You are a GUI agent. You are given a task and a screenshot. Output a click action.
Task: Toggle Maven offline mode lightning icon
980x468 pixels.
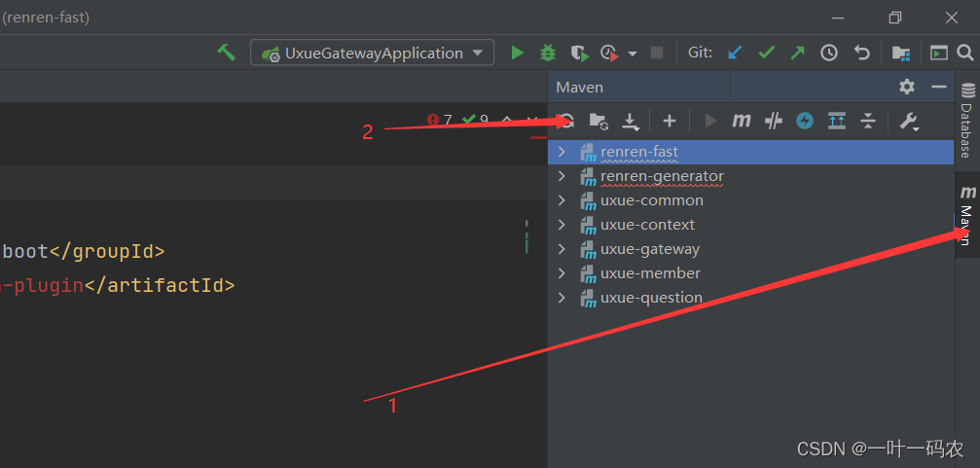click(x=805, y=121)
